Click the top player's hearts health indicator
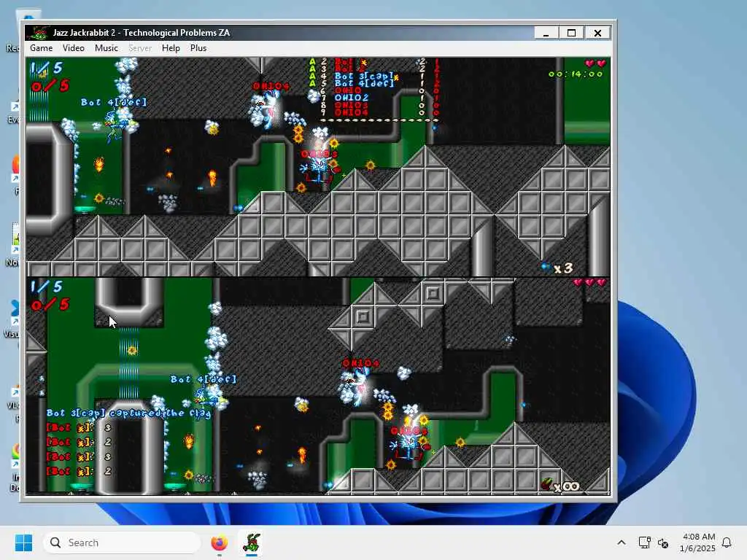Viewport: 747px width, 560px height. (x=595, y=63)
